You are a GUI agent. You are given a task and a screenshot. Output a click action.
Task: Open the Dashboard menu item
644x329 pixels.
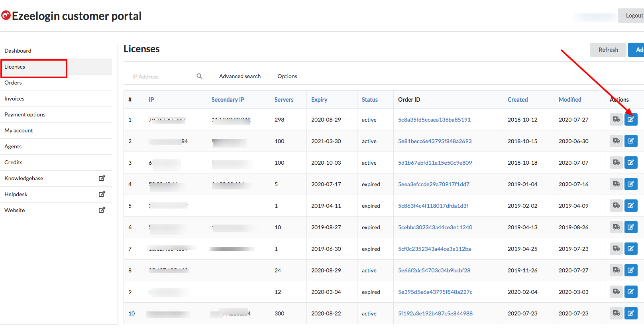(x=56, y=51)
